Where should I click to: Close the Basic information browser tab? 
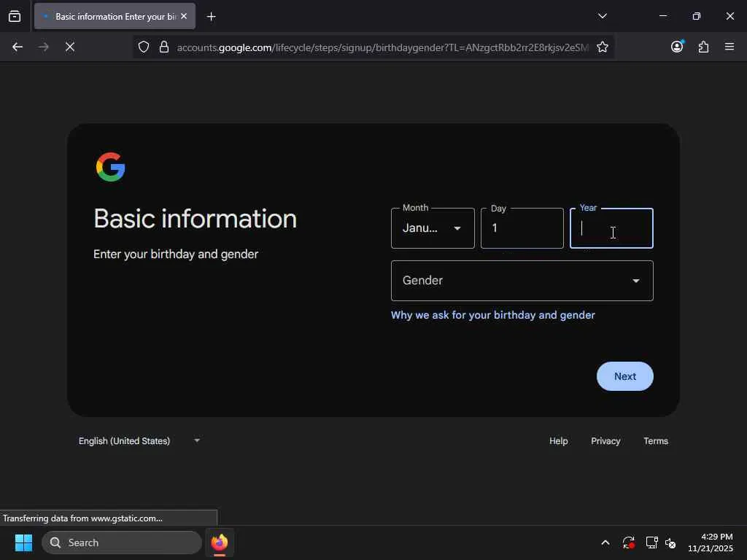click(184, 16)
